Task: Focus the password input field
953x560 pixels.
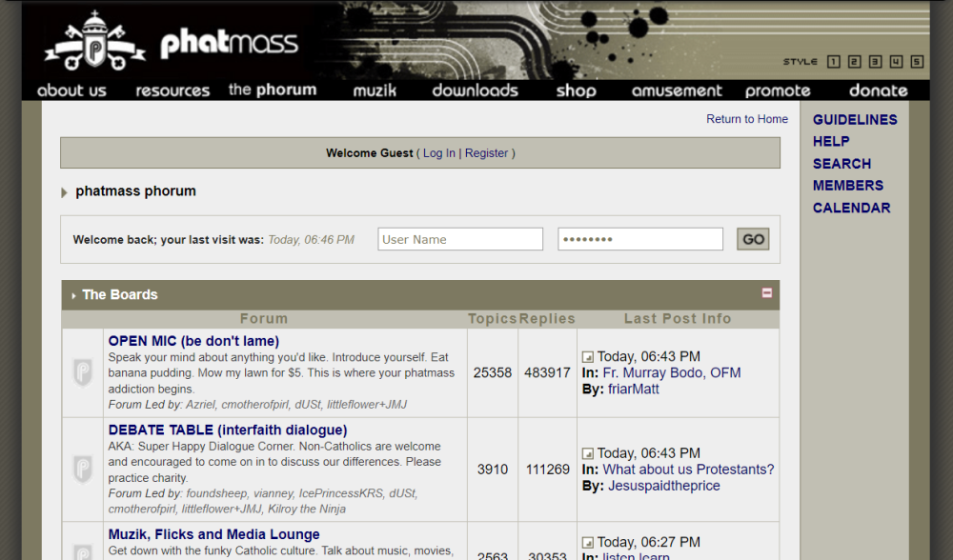Action: coord(640,239)
